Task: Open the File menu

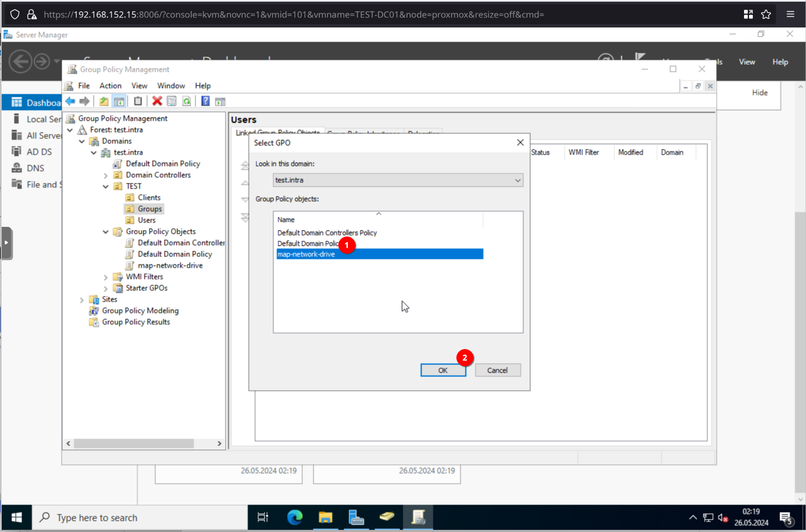Action: pyautogui.click(x=84, y=86)
